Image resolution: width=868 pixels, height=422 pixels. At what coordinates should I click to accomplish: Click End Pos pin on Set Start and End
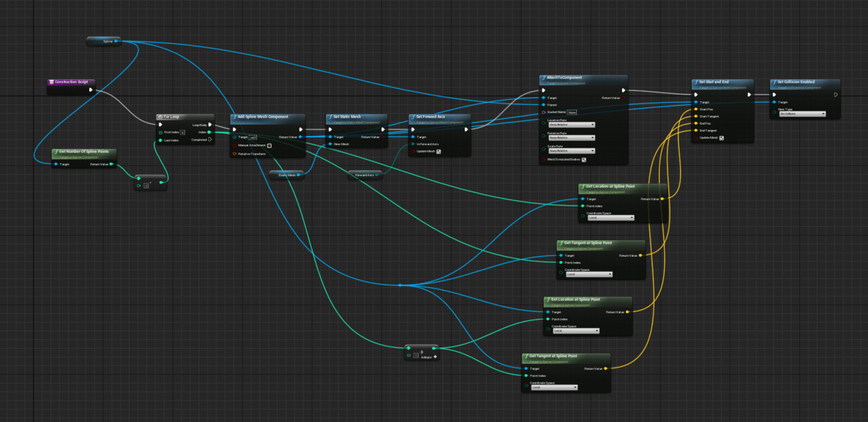(696, 123)
